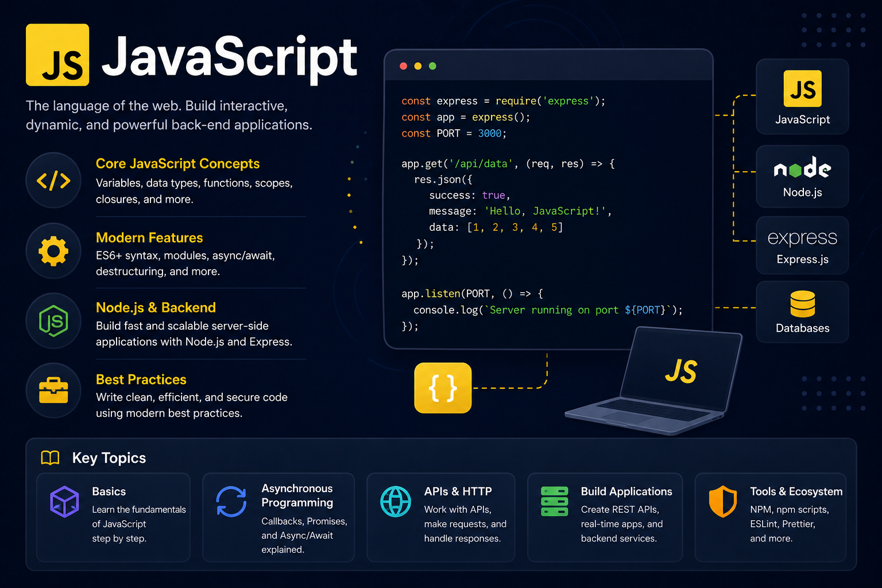Click "Callbacks, Promises," description text
This screenshot has width=882, height=588.
304,521
